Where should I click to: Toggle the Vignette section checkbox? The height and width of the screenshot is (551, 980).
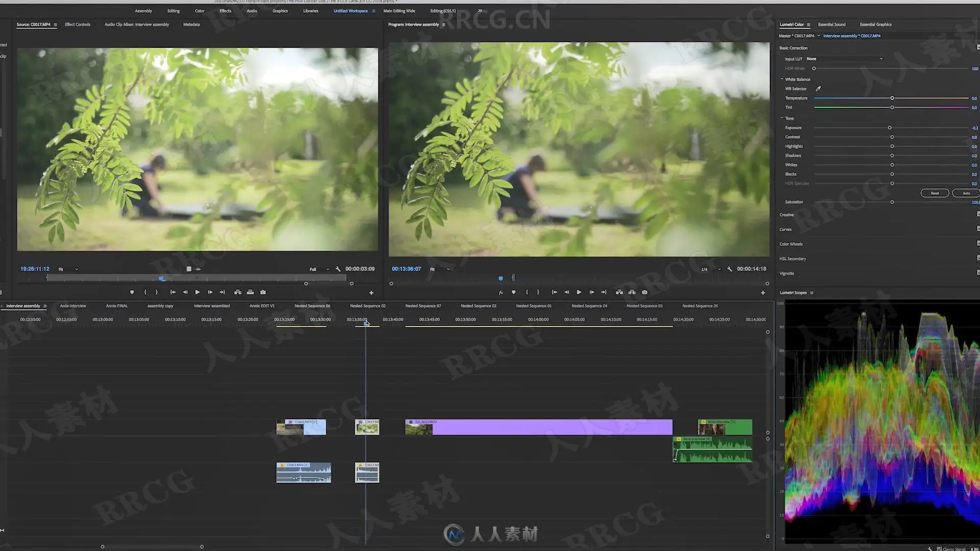978,273
